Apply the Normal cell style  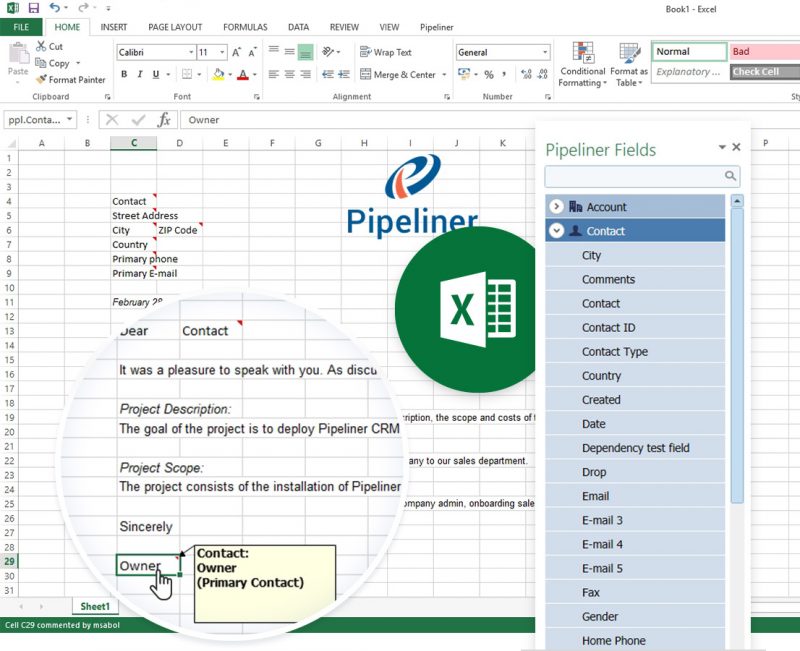(x=689, y=52)
